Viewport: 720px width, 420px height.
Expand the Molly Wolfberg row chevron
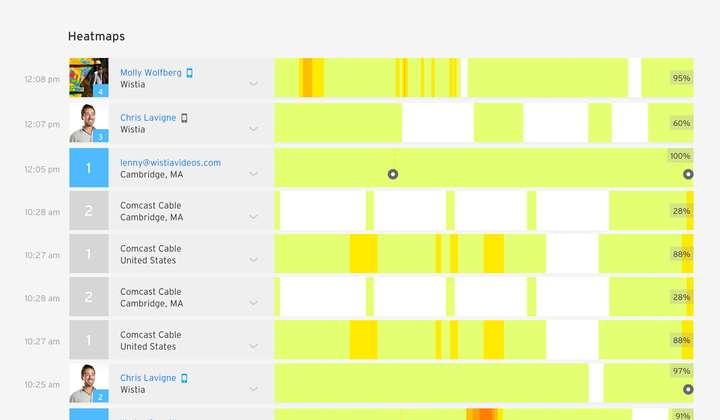[x=253, y=84]
